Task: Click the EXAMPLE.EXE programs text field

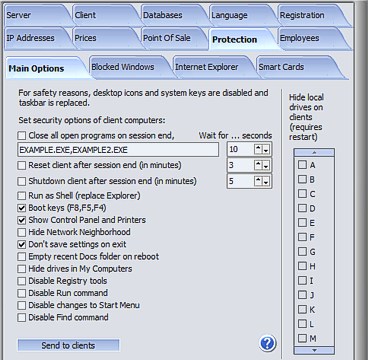Action: pyautogui.click(x=118, y=150)
